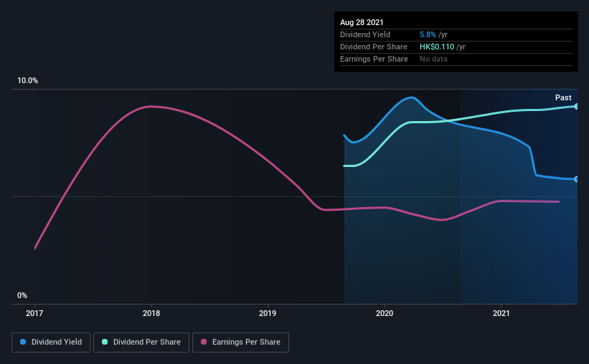The width and height of the screenshot is (589, 364).
Task: Pick the 2020 x-axis label
Action: coord(385,313)
